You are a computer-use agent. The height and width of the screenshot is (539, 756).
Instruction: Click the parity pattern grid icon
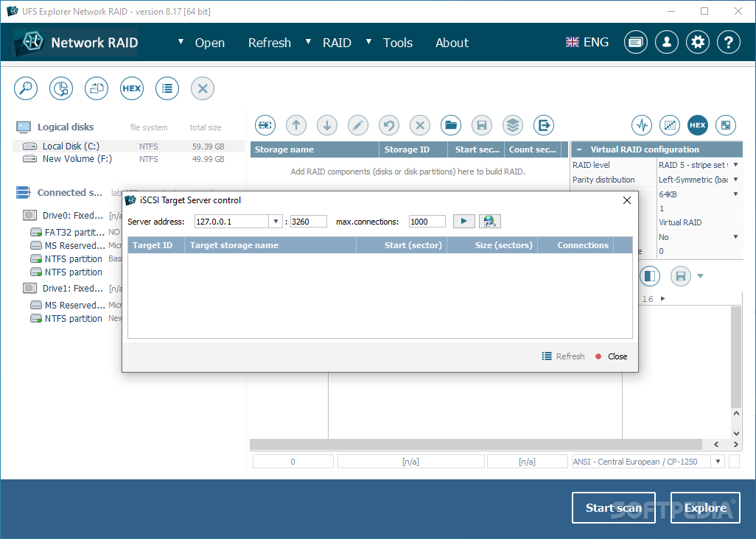click(670, 125)
